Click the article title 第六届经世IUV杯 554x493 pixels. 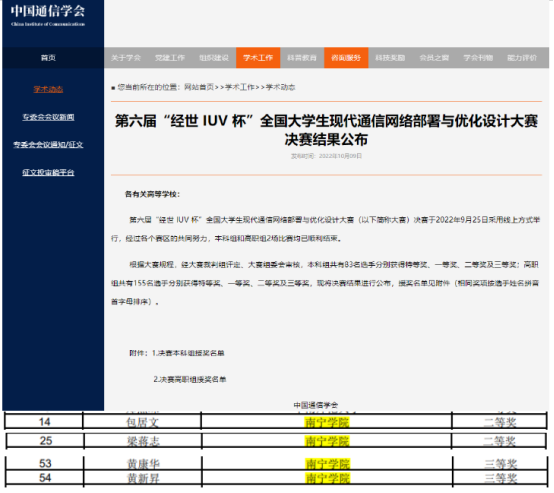326,130
